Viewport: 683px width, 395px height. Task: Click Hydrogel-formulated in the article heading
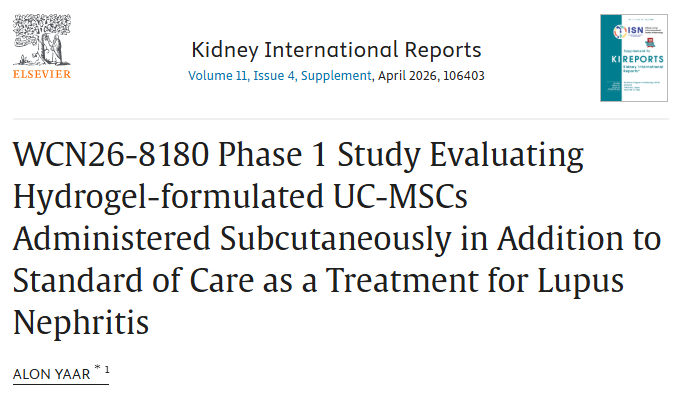pos(168,196)
